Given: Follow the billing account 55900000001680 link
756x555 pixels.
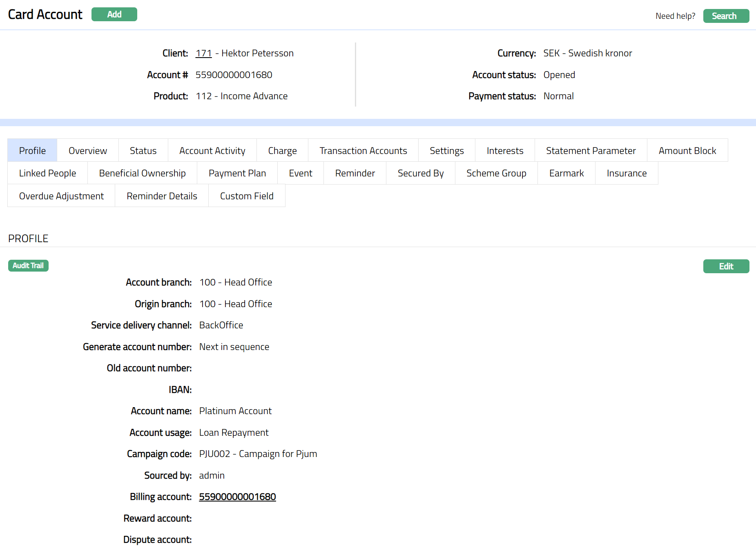Looking at the screenshot, I should [x=237, y=497].
